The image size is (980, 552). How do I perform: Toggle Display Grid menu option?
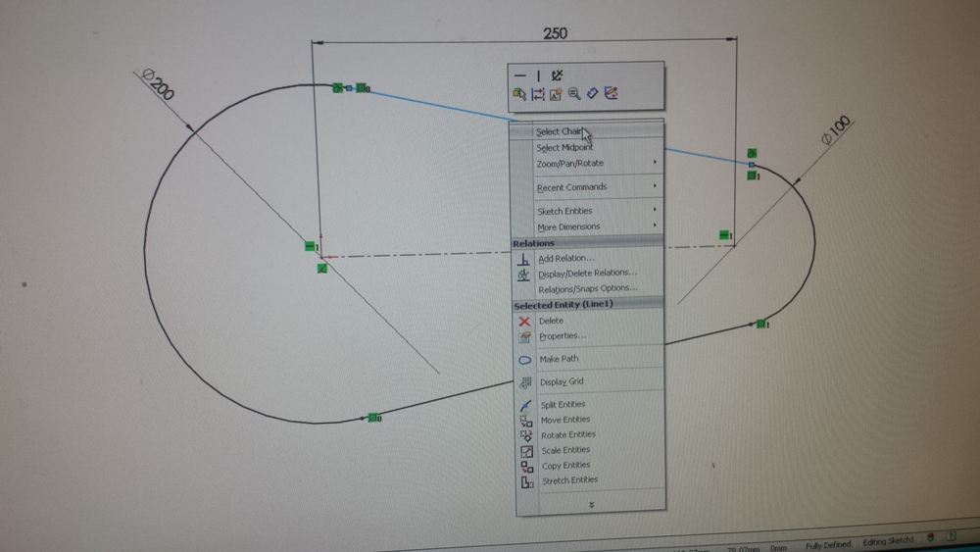click(x=562, y=381)
